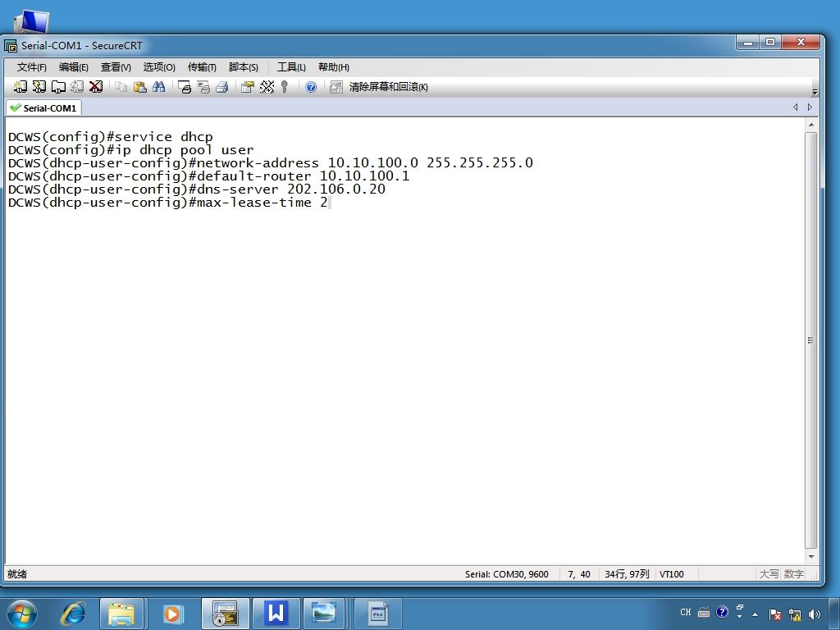
Task: Click the volume speaker tray icon
Action: pyautogui.click(x=815, y=614)
